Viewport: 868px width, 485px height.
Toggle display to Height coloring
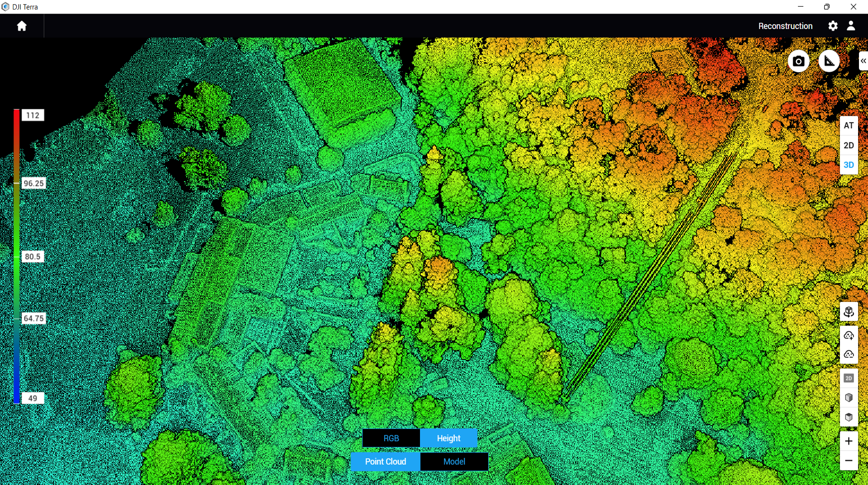448,438
